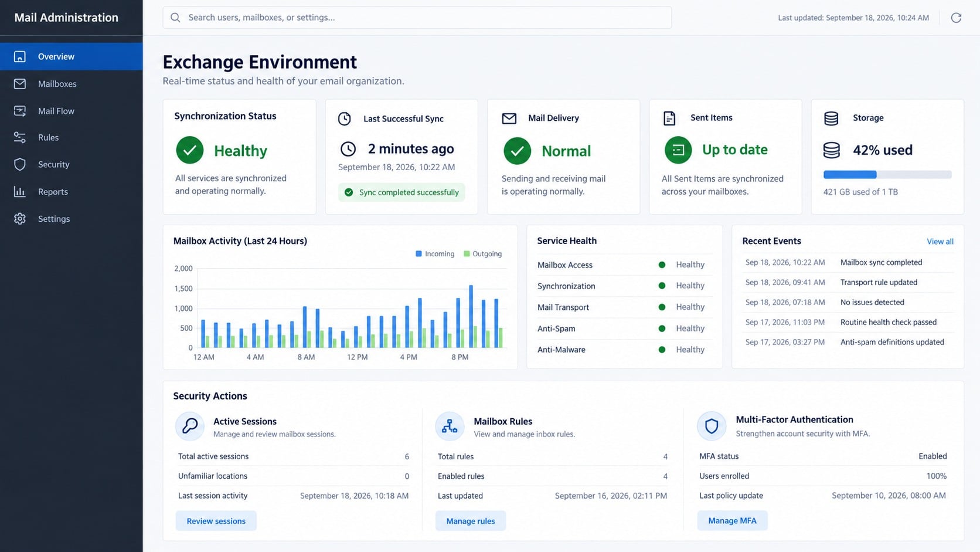Click the green Normal checkmark icon
The height and width of the screenshot is (552, 980).
click(x=518, y=151)
